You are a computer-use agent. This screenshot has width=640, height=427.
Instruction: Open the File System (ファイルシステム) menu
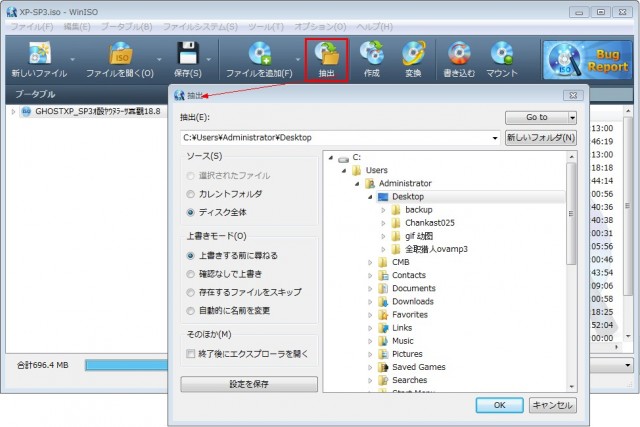click(x=200, y=27)
